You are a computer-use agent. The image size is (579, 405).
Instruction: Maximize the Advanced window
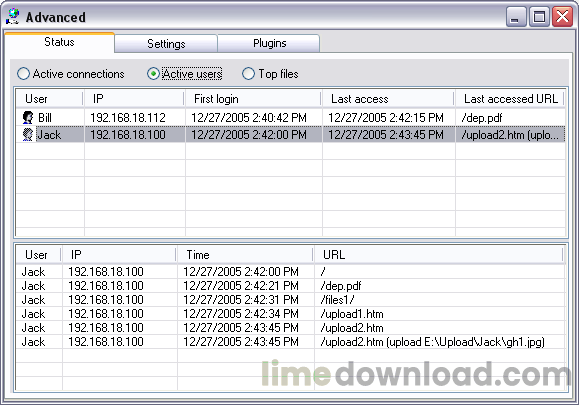pyautogui.click(x=539, y=17)
